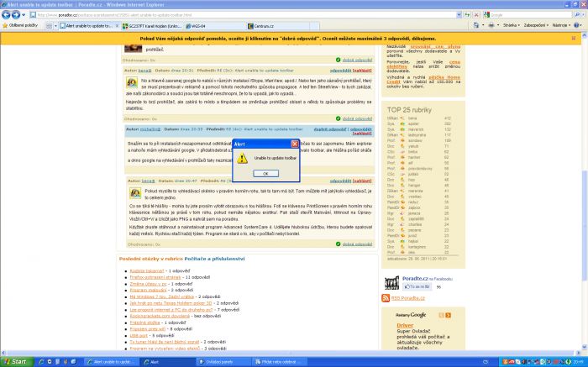Open the Zabezpečení menu
The image size is (588, 367).
pos(536,25)
